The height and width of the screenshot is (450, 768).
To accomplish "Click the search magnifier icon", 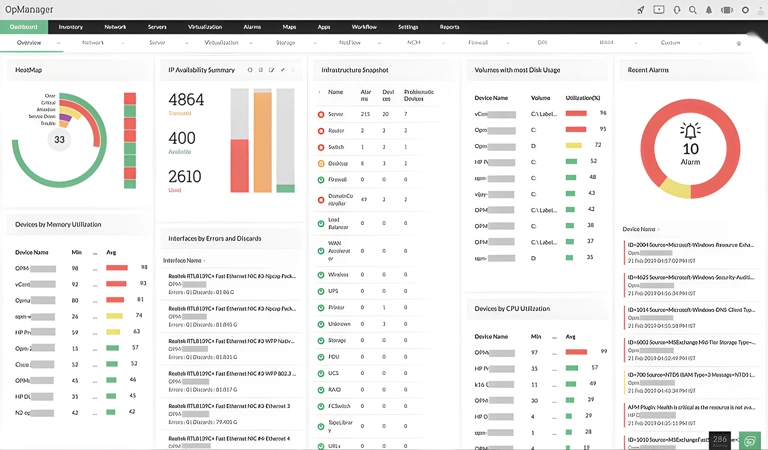I will [693, 10].
